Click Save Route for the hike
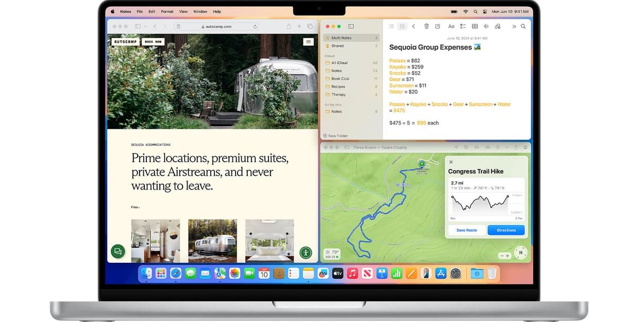The image size is (644, 322). tap(466, 230)
